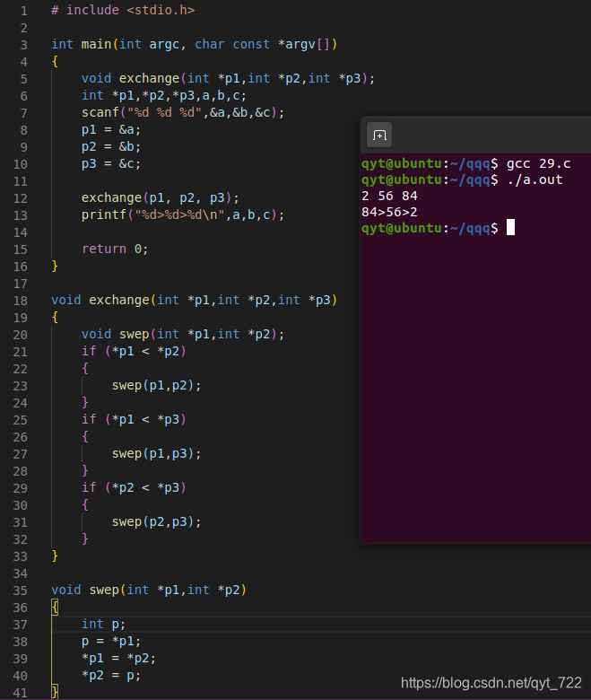Click line number 25 in the gutter

pyautogui.click(x=20, y=420)
